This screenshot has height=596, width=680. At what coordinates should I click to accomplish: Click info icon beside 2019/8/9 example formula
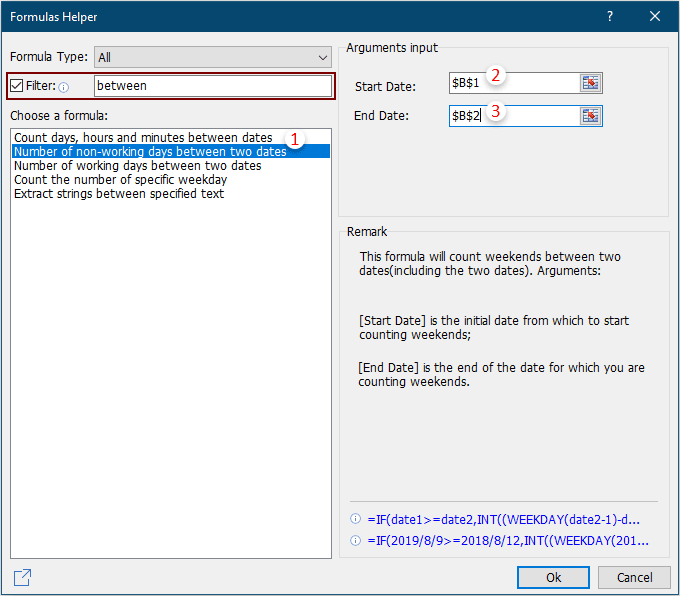[355, 541]
